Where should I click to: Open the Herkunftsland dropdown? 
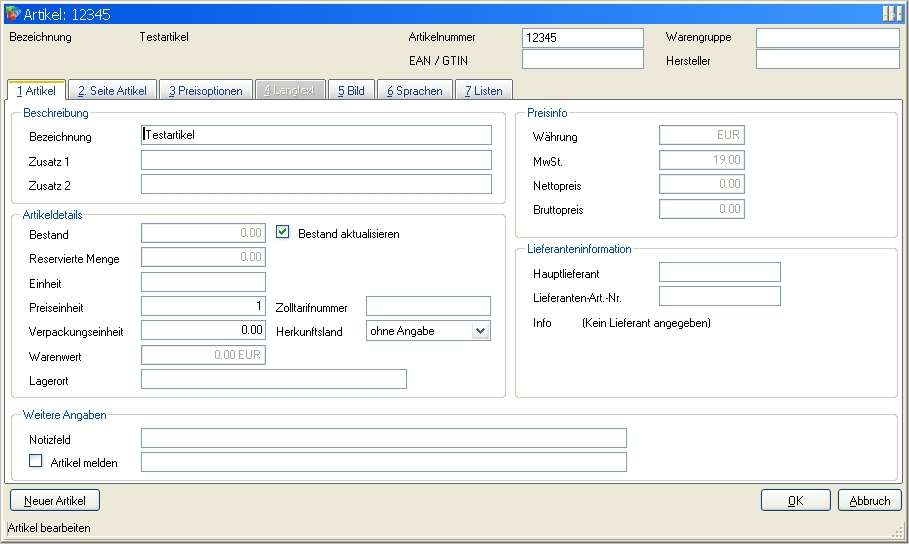(480, 331)
